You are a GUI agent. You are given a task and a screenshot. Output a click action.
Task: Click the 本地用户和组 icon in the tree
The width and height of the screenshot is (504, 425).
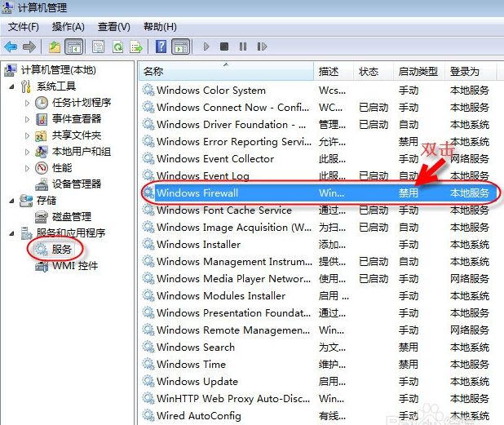click(42, 152)
